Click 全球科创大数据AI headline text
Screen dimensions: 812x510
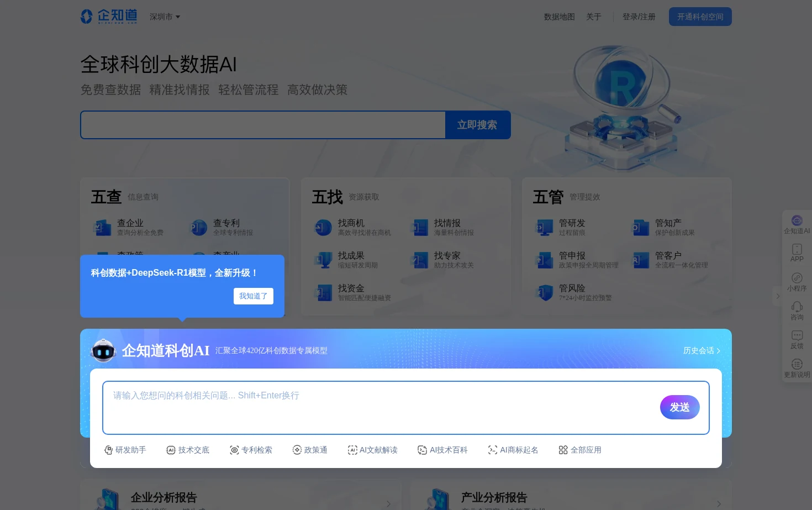(159, 65)
